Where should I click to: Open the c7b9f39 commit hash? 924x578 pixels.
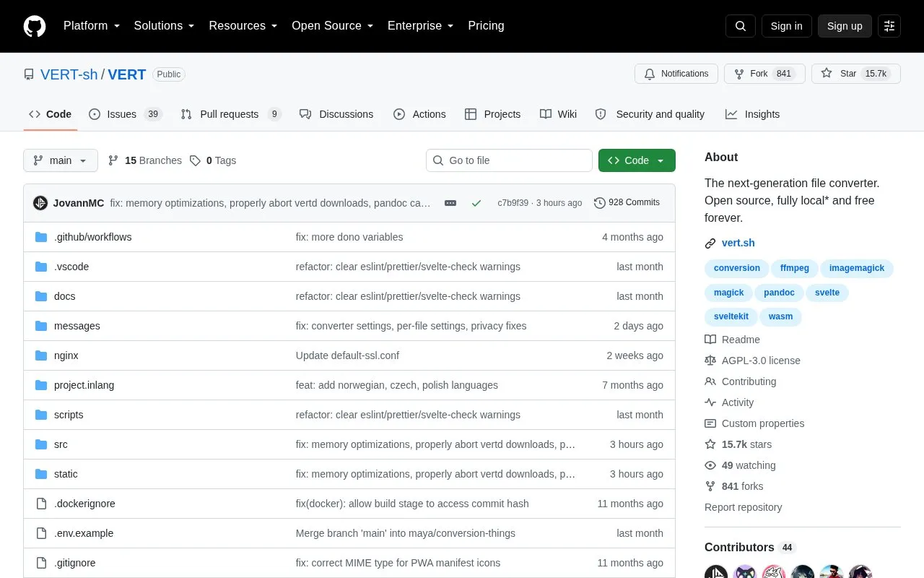[513, 203]
